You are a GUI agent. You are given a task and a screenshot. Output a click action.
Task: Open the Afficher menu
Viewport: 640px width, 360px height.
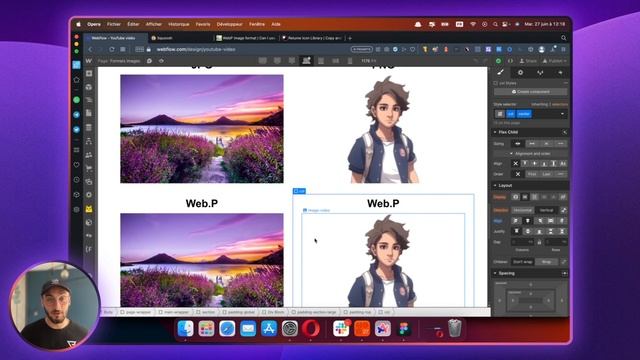(153, 24)
